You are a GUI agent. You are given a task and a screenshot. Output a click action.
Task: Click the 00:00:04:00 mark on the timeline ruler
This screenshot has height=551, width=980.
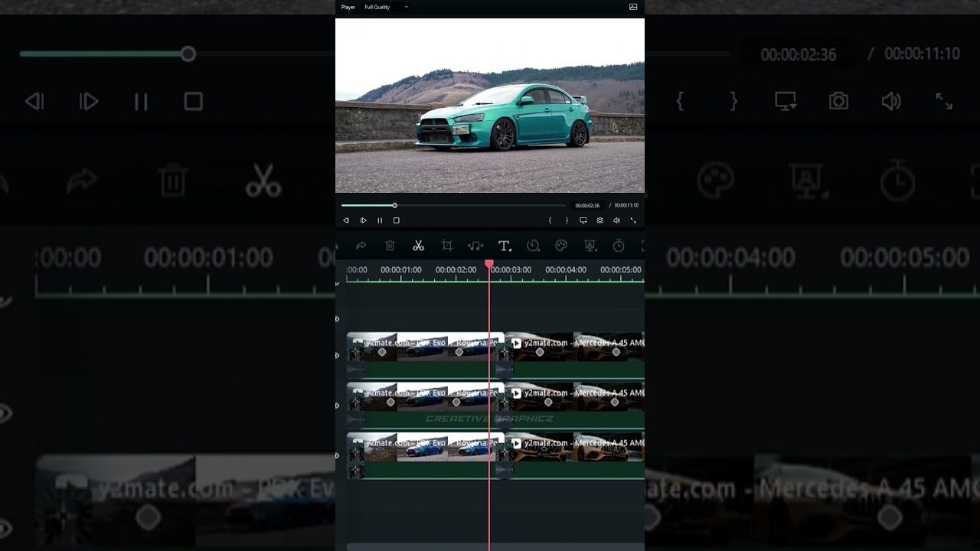pos(566,270)
